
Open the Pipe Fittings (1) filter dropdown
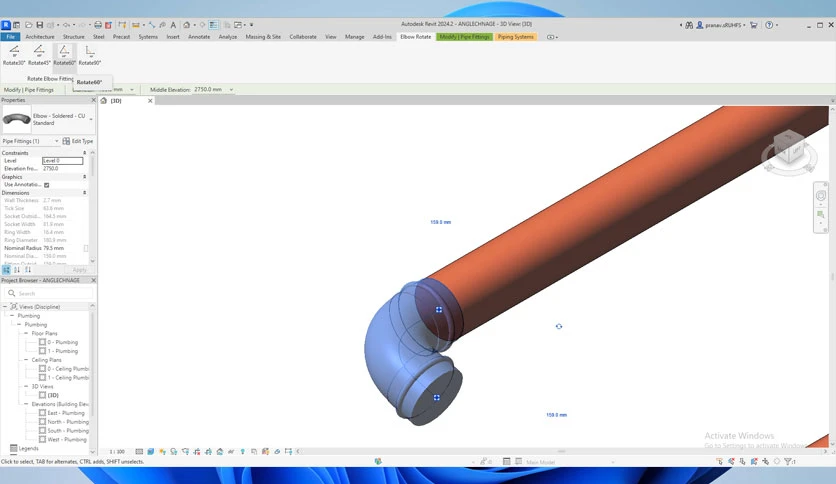click(57, 141)
